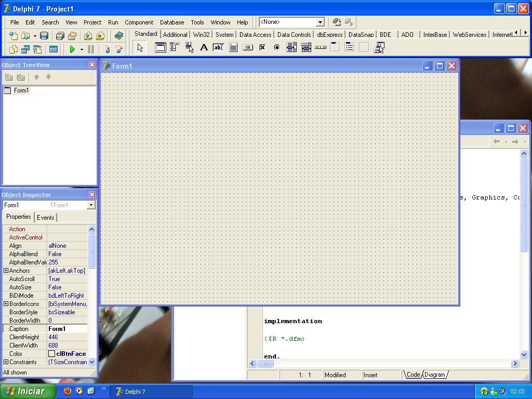532x399 pixels.
Task: Click the Save All toolbar icon
Action: (60, 35)
